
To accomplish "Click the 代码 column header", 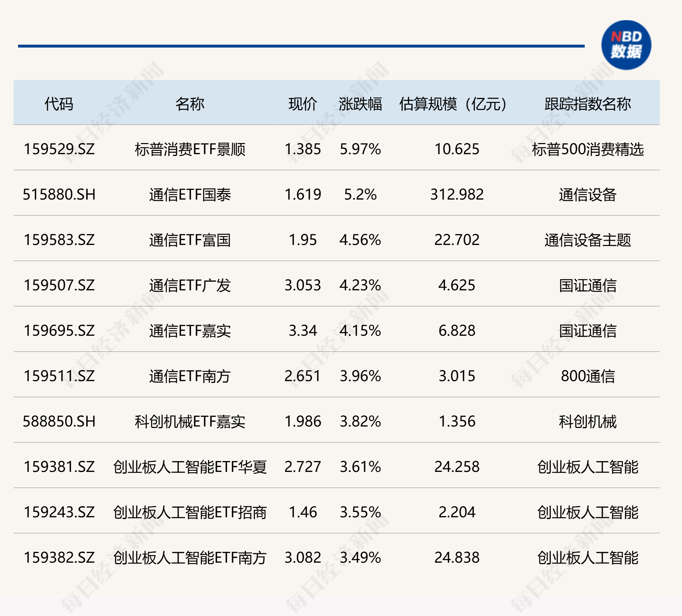I will tap(59, 104).
